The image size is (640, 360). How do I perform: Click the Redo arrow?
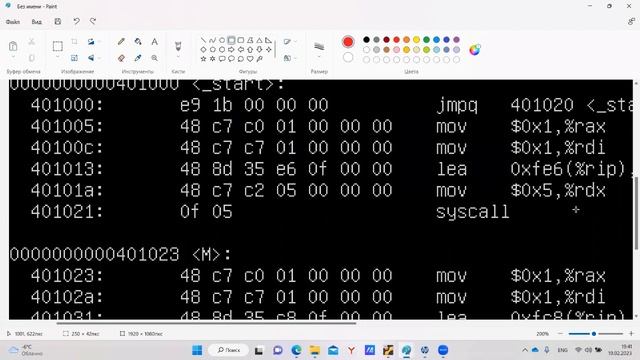coord(93,21)
